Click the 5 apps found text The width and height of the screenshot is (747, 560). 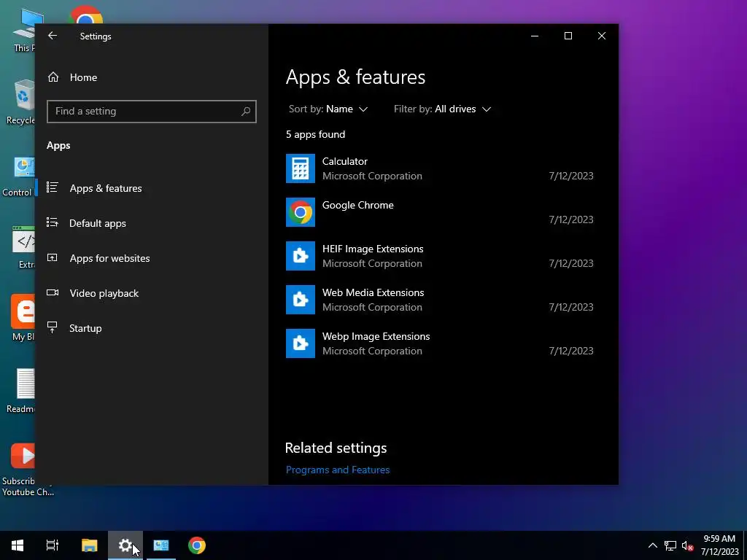click(x=315, y=134)
